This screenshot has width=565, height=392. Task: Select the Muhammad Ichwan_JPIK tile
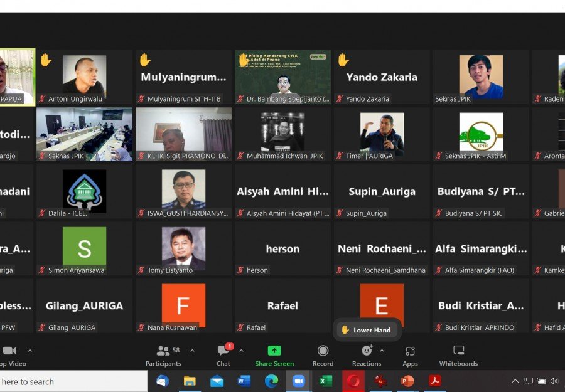coord(282,134)
